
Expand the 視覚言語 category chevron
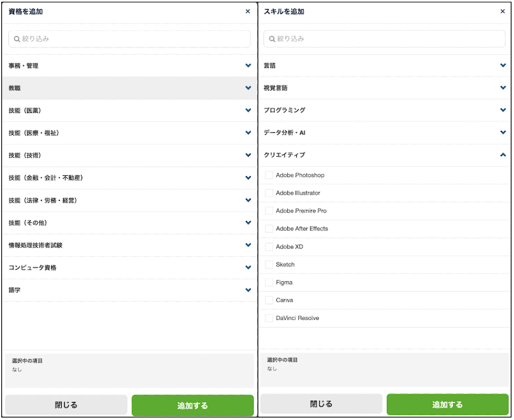[x=503, y=88]
